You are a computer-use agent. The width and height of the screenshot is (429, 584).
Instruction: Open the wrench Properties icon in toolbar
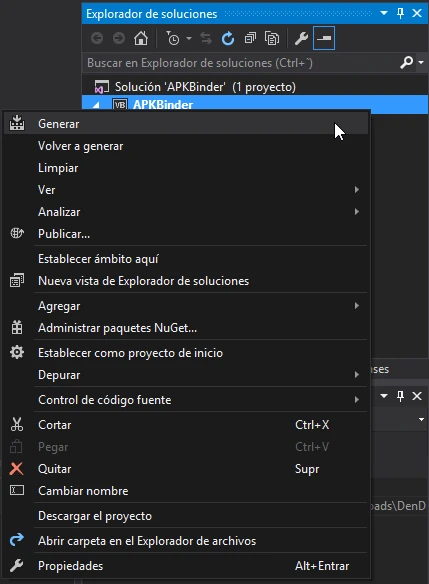(301, 38)
